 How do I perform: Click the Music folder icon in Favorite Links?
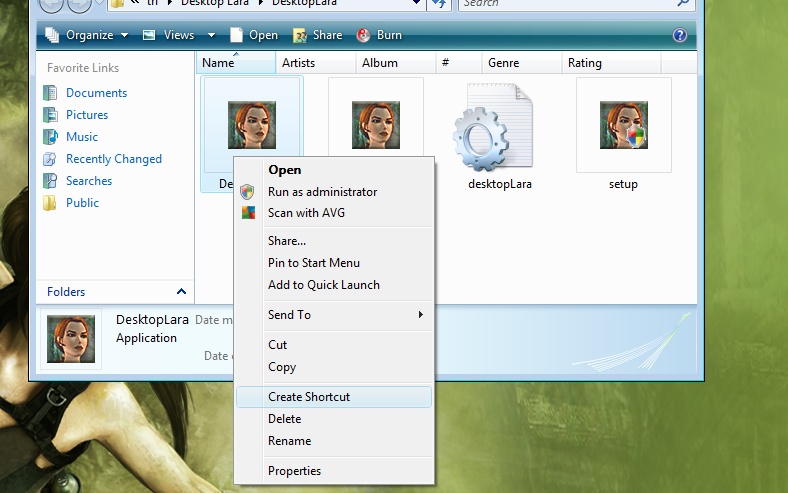pyautogui.click(x=50, y=137)
